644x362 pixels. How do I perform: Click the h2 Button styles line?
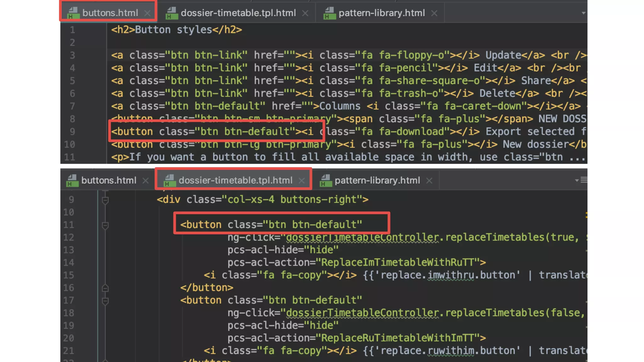pos(176,30)
